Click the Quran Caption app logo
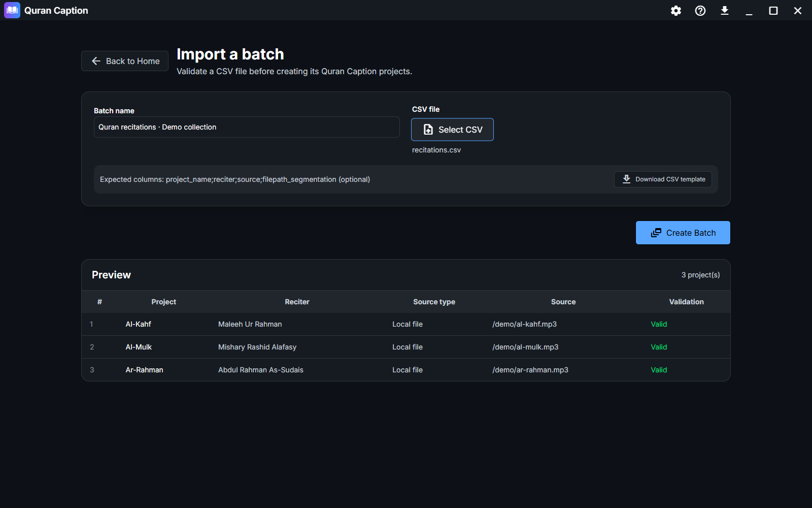Image resolution: width=812 pixels, height=508 pixels. (12, 10)
